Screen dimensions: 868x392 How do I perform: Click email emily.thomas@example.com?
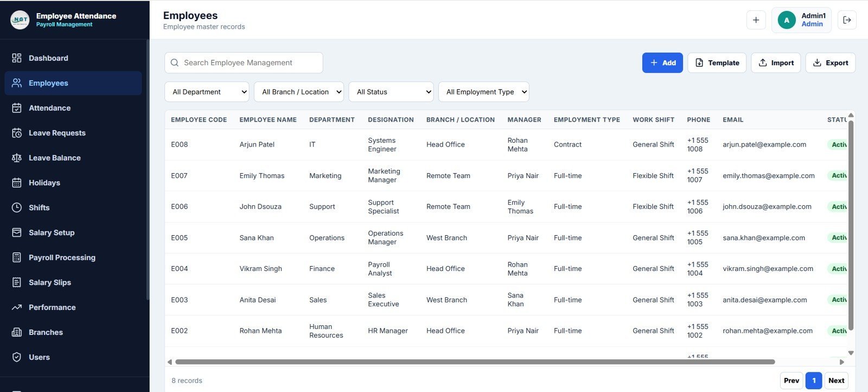(769, 176)
